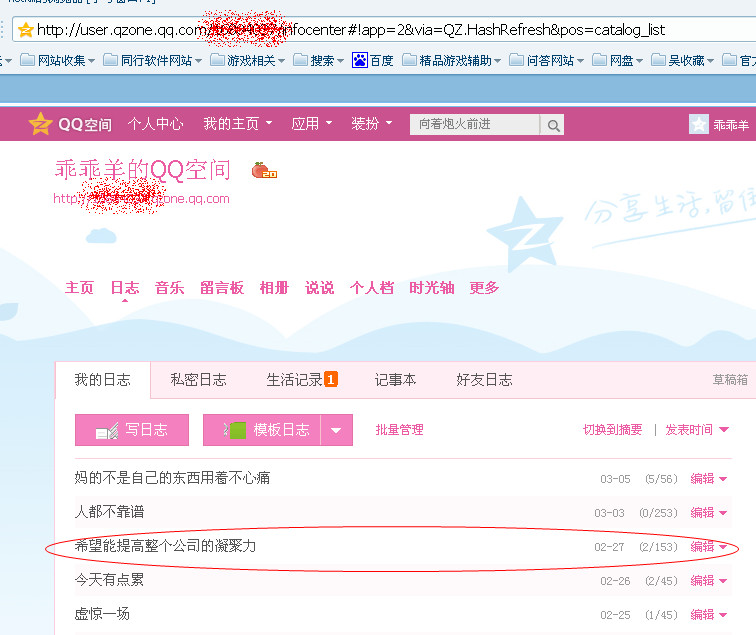Click 编辑 for the 今天有点累 log
This screenshot has width=756, height=635.
coord(702,581)
